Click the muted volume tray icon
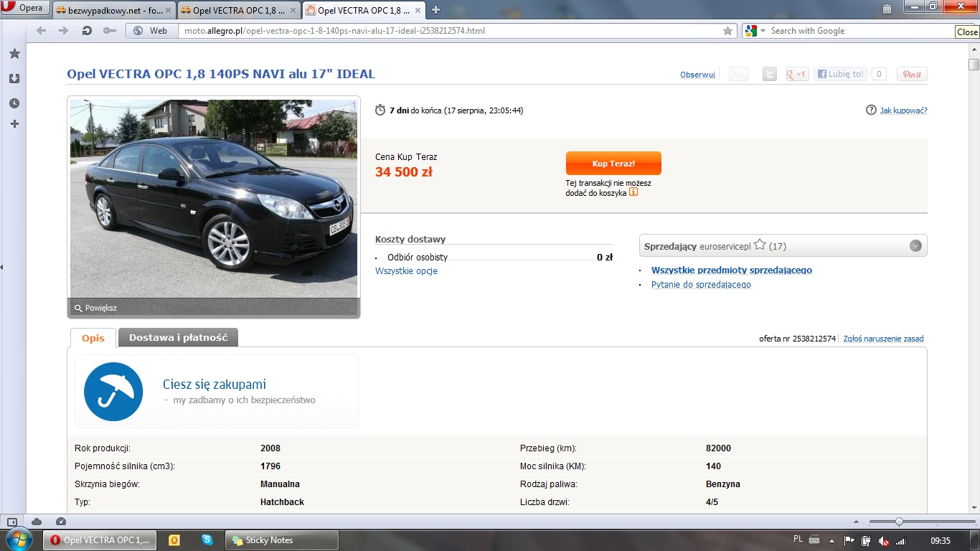 884,541
